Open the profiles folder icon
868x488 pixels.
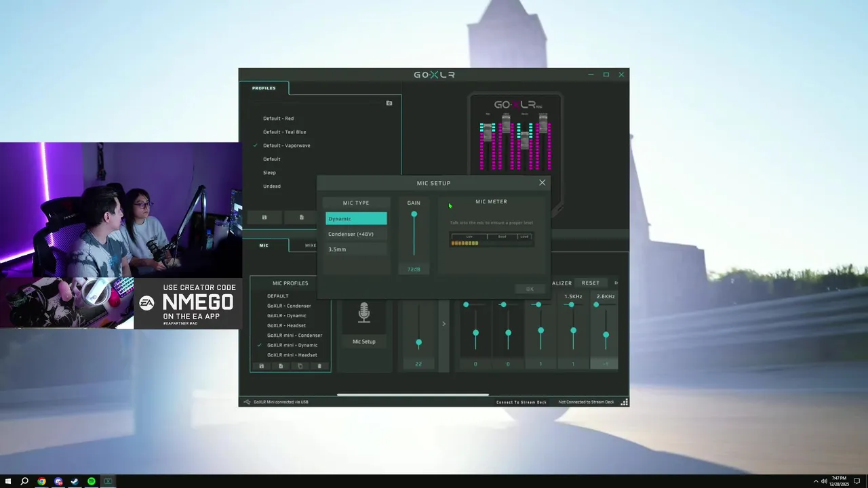[x=389, y=103]
